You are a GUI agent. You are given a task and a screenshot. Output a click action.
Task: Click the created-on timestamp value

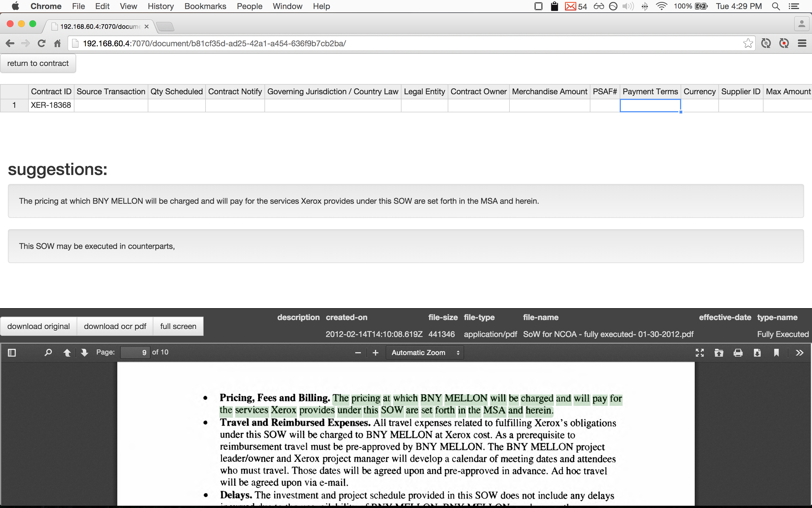[x=374, y=334]
